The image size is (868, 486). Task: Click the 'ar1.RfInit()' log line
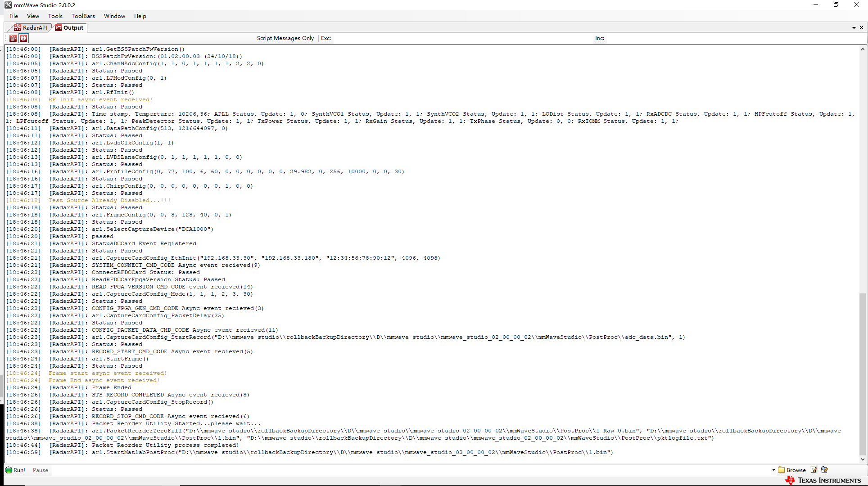[x=113, y=92]
